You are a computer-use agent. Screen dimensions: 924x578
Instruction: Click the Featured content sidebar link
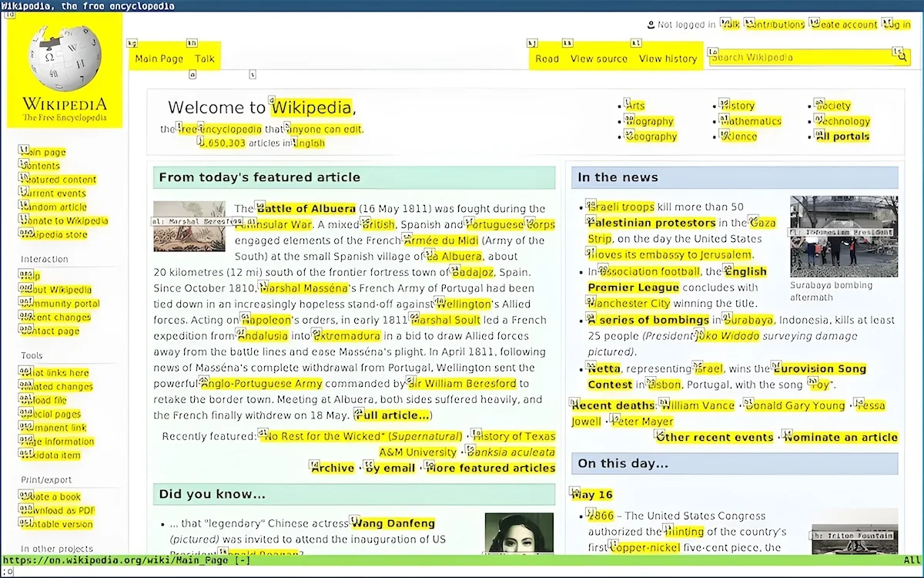(59, 180)
